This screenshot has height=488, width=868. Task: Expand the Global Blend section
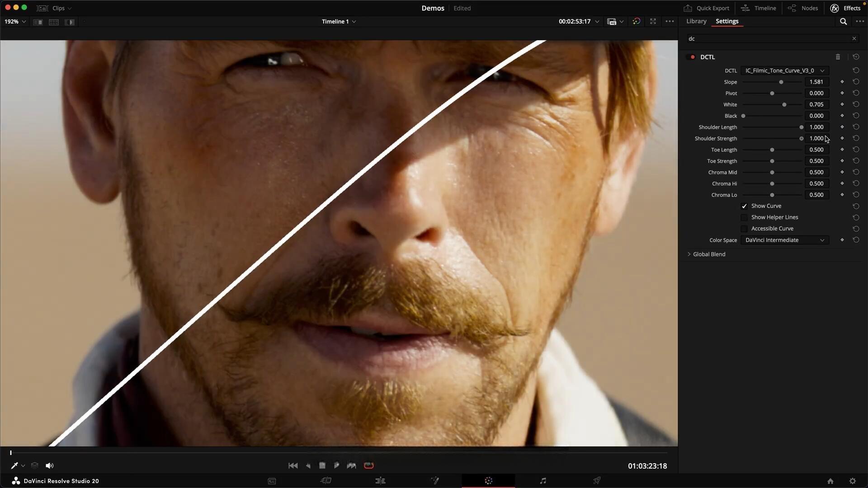coord(689,254)
